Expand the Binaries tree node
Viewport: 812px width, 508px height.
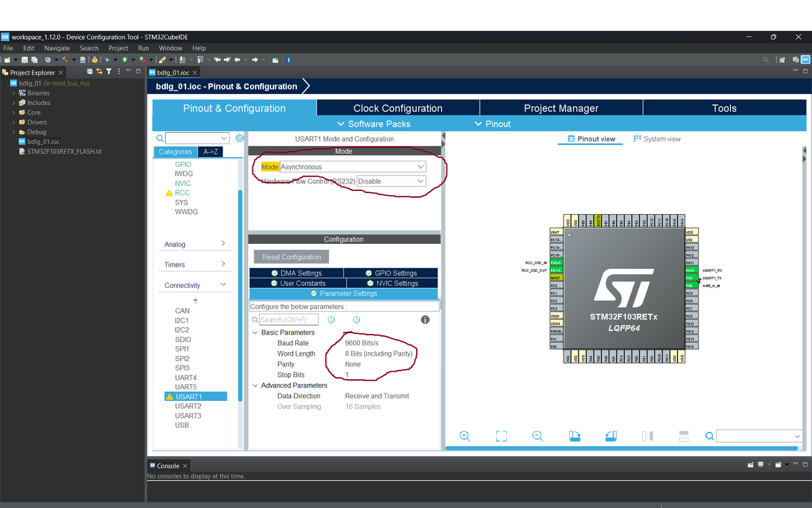pos(14,93)
